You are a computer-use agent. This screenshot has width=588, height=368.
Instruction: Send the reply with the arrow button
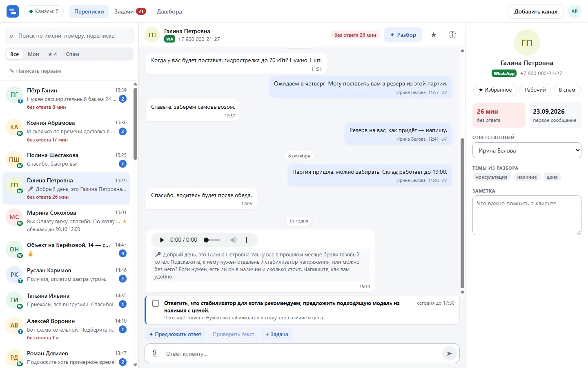tap(449, 353)
